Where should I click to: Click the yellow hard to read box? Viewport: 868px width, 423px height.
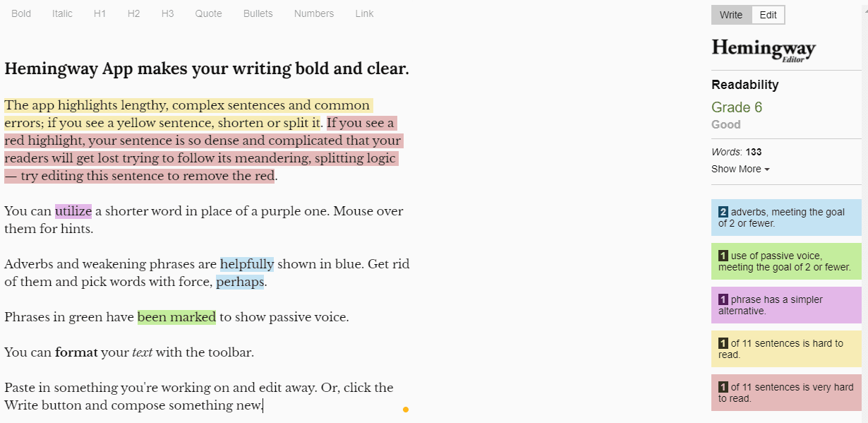pos(786,349)
